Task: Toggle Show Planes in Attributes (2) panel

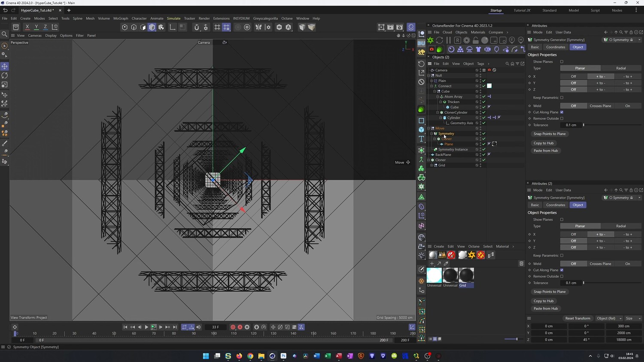Action: click(562, 220)
